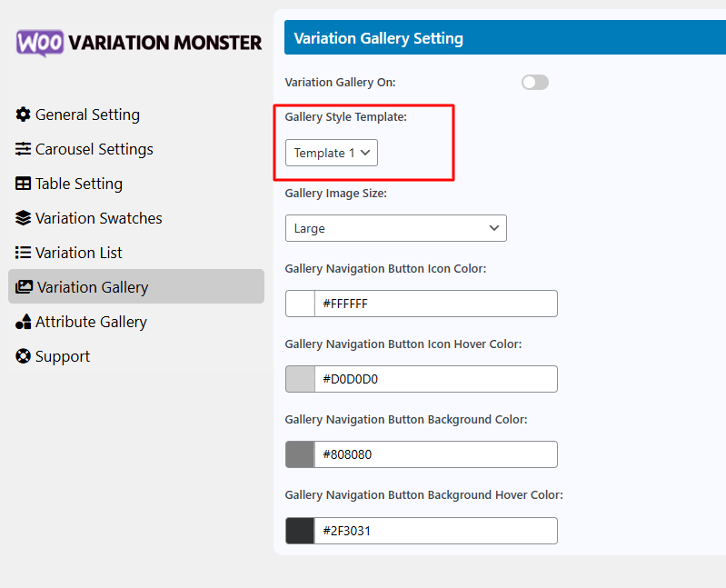Toggle the Variation Gallery On switch
The height and width of the screenshot is (588, 726).
(x=535, y=83)
